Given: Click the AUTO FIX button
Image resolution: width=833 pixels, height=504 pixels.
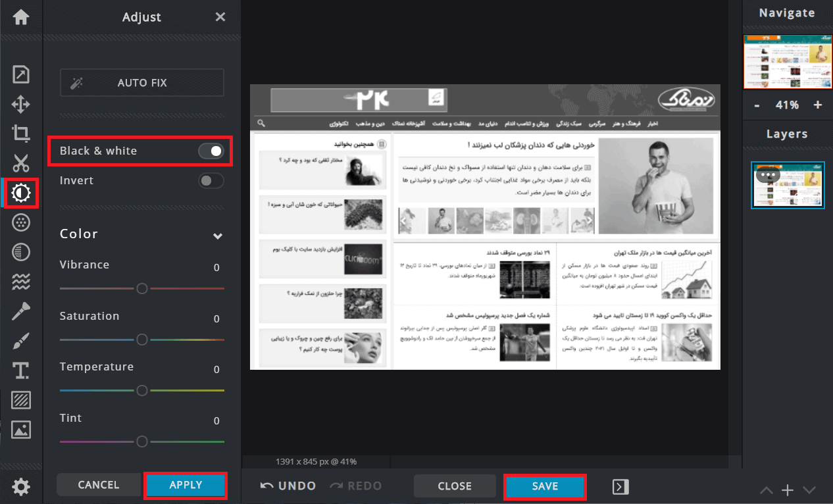Looking at the screenshot, I should click(142, 83).
